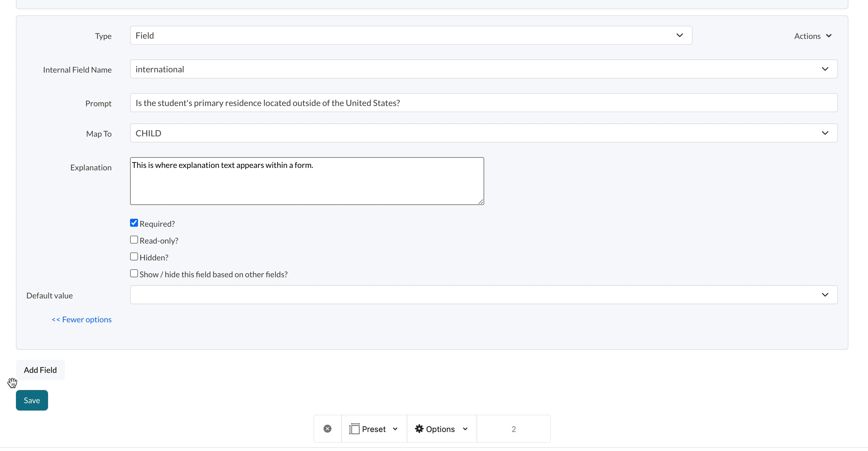868x451 pixels.
Task: Uncheck the Required? checkbox
Action: [x=134, y=223]
